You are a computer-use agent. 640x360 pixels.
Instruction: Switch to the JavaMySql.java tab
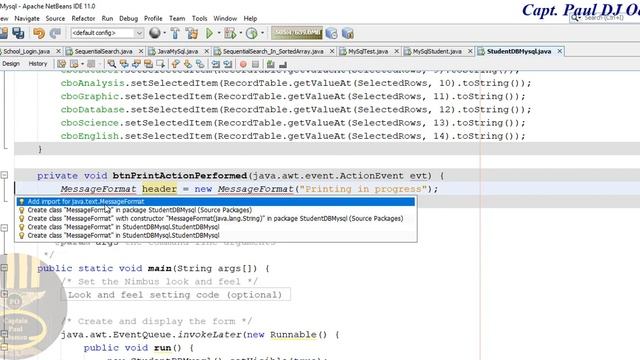178,51
